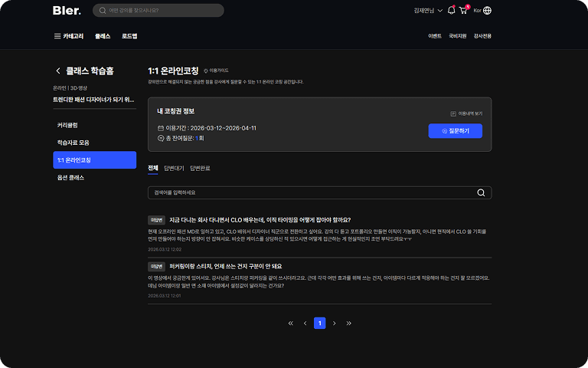
Task: Click the 질문하기 button
Action: pyautogui.click(x=456, y=131)
